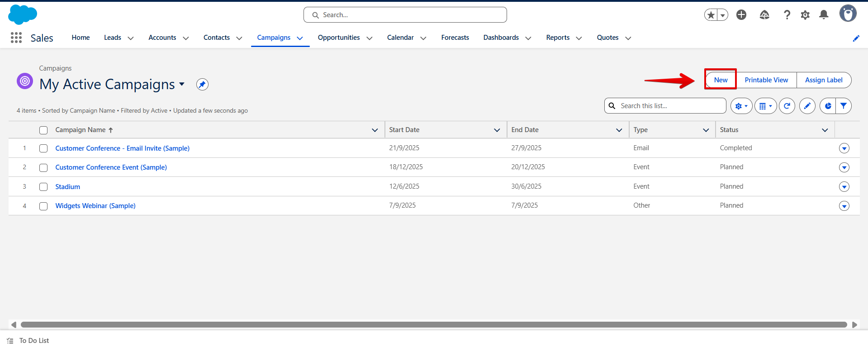This screenshot has width=868, height=347.
Task: Expand the Opportunities tab chevron
Action: (370, 38)
